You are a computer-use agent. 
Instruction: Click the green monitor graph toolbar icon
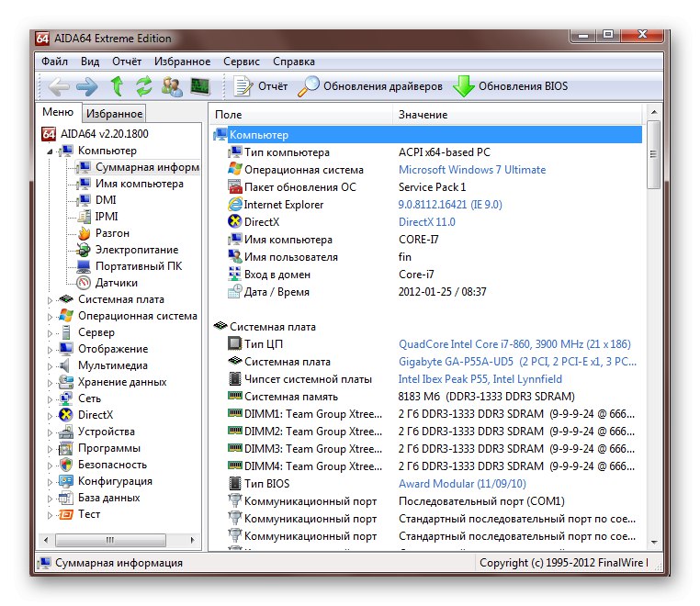[x=199, y=86]
